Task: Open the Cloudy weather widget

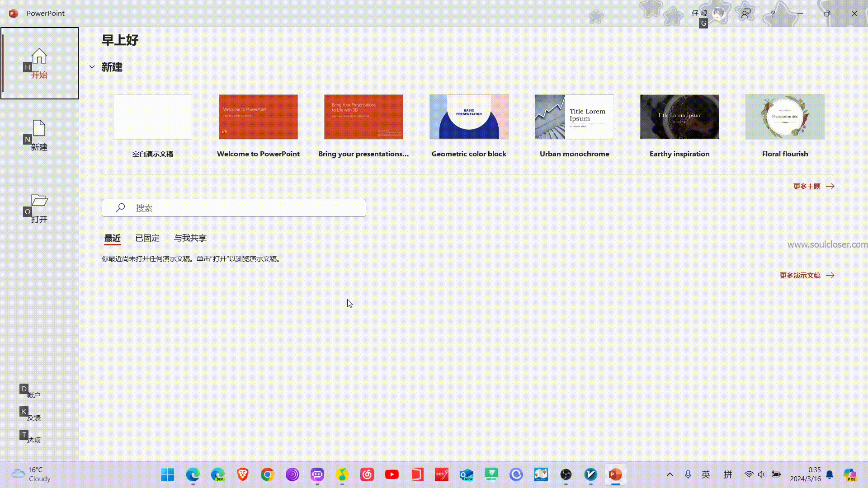Action: [x=31, y=474]
